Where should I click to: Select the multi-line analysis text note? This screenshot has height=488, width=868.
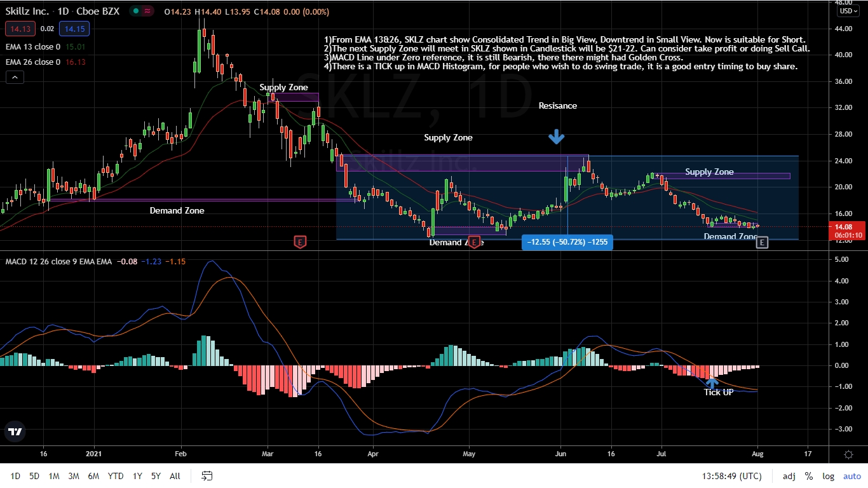[567, 53]
